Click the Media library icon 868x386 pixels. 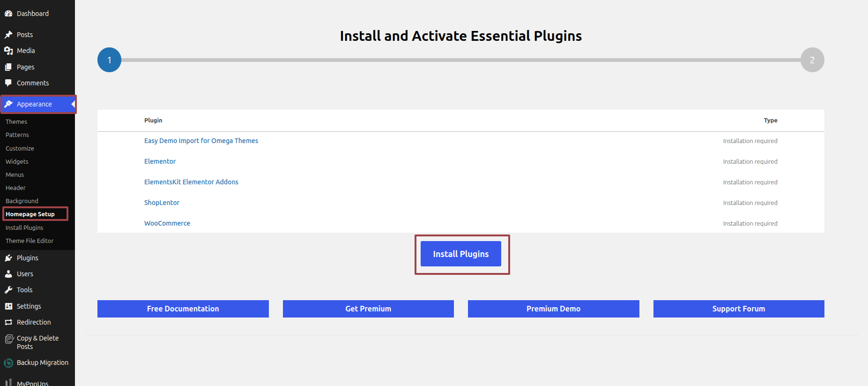(8, 51)
